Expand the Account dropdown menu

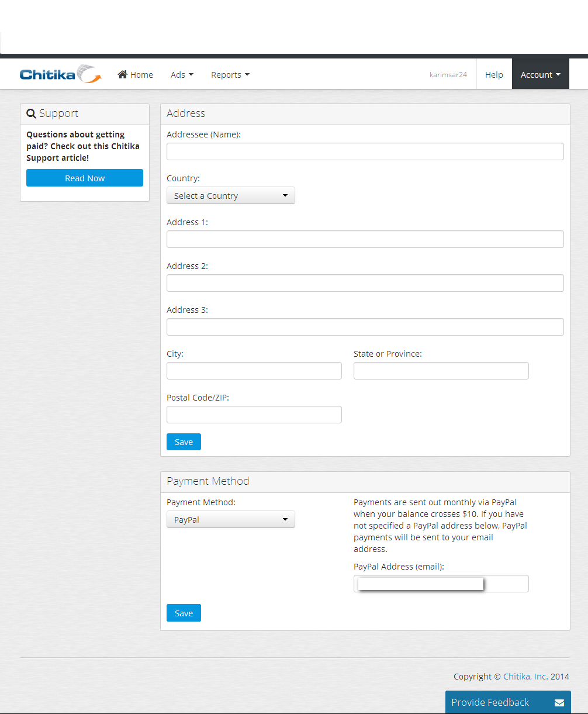(x=541, y=75)
